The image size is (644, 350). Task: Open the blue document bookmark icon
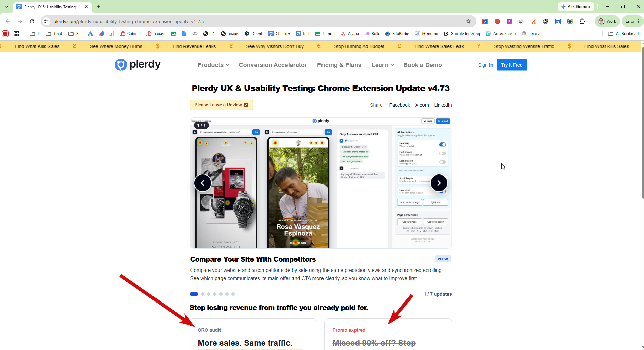[184, 34]
